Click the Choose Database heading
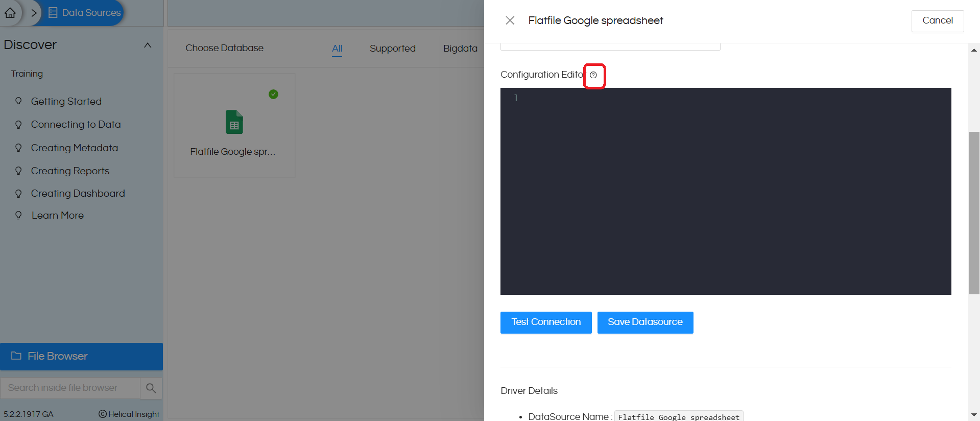The image size is (980, 421). (x=225, y=48)
